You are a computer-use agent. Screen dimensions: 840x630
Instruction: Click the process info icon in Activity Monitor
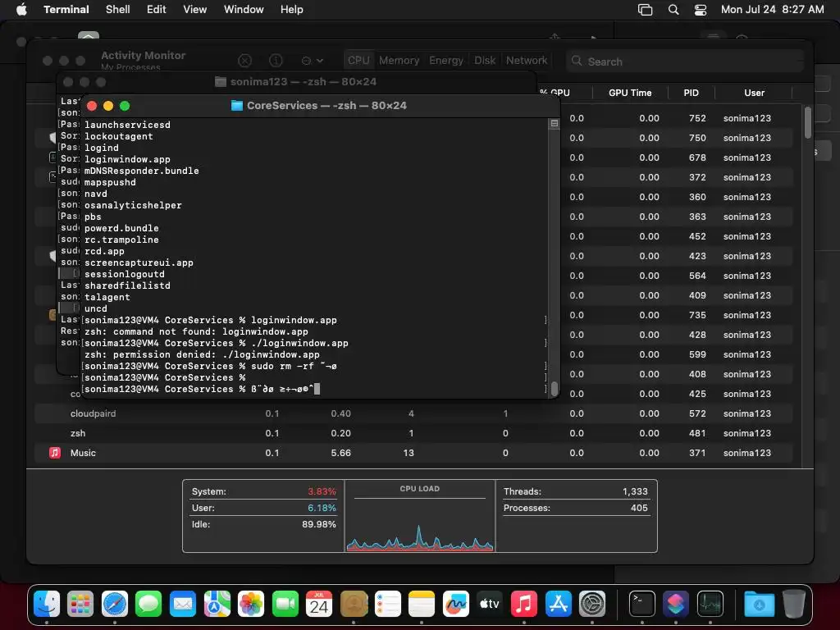276,61
